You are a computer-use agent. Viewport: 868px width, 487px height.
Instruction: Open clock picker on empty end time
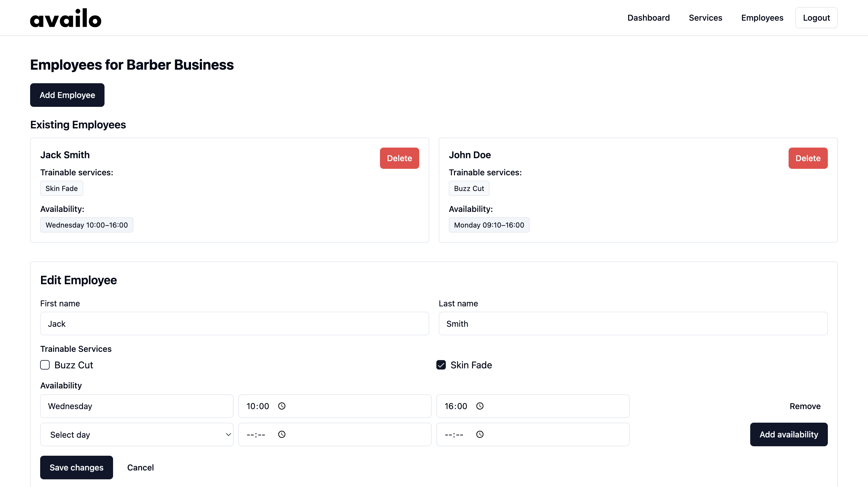point(480,434)
